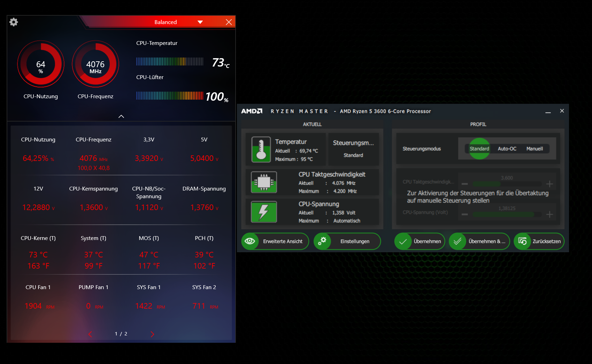
Task: Click the System (T) 37 °C reading
Action: coord(93,255)
